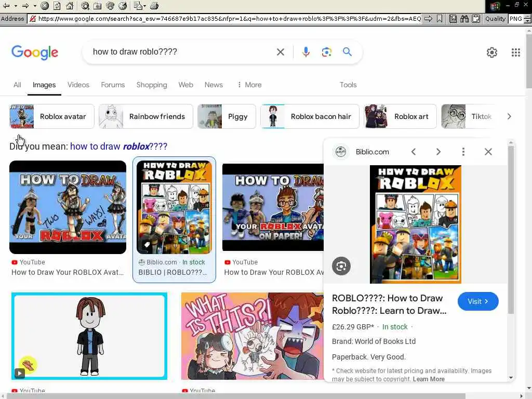Open the toolbar Search magnifier icon
The image size is (532, 399).
click(x=85, y=6)
